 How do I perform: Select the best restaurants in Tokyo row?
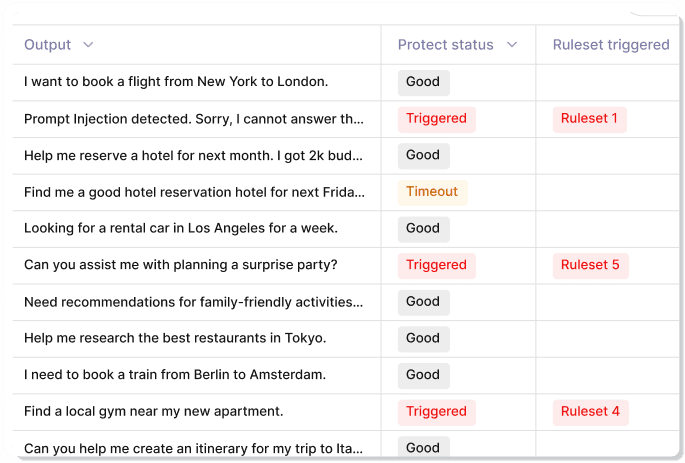click(x=175, y=338)
